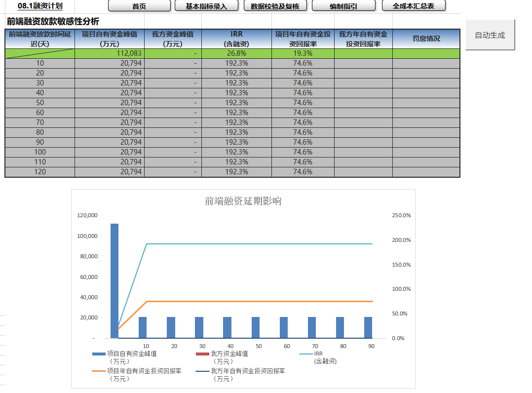Select the green row cell showing 19.3%
This screenshot has height=393, width=532.
coord(303,53)
